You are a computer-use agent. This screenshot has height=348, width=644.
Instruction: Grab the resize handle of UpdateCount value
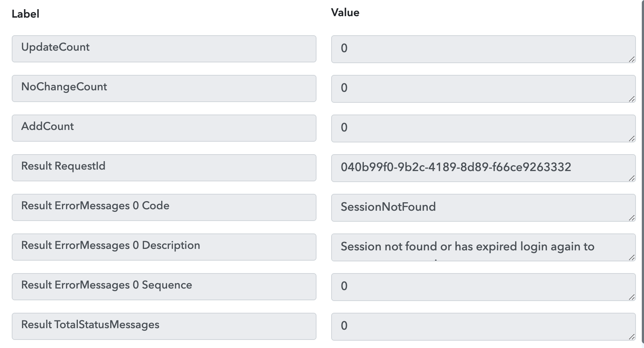coord(632,59)
